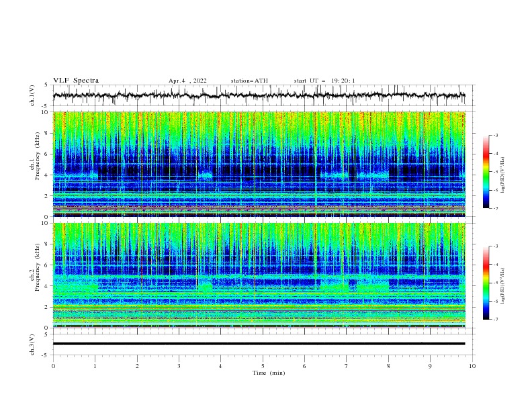Click the time axis tick label "2"

(x=137, y=366)
